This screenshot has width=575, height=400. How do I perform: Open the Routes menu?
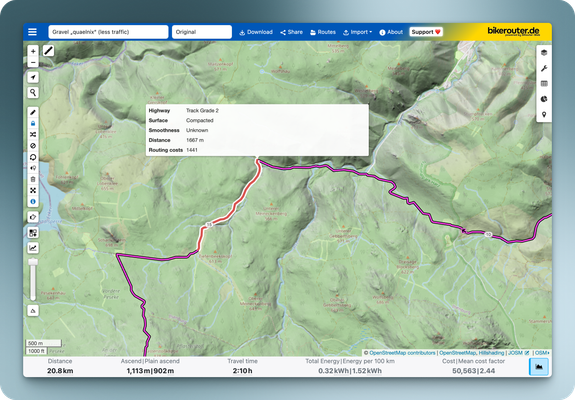point(323,32)
